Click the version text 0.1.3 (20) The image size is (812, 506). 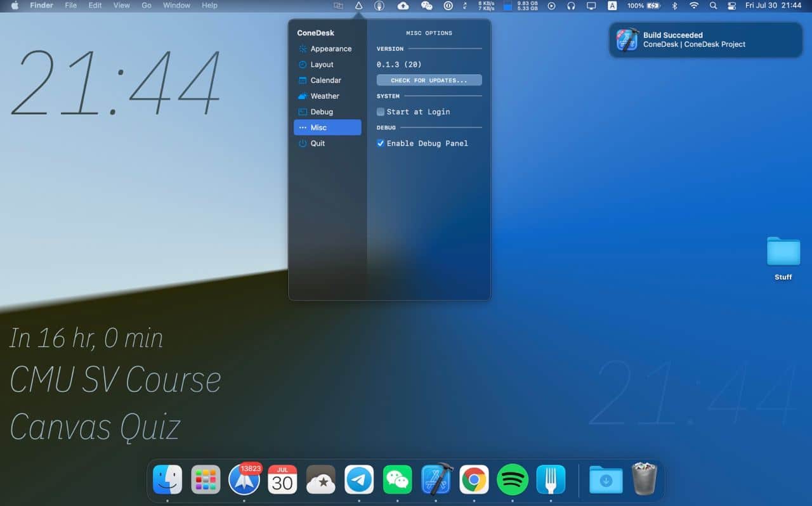(399, 65)
